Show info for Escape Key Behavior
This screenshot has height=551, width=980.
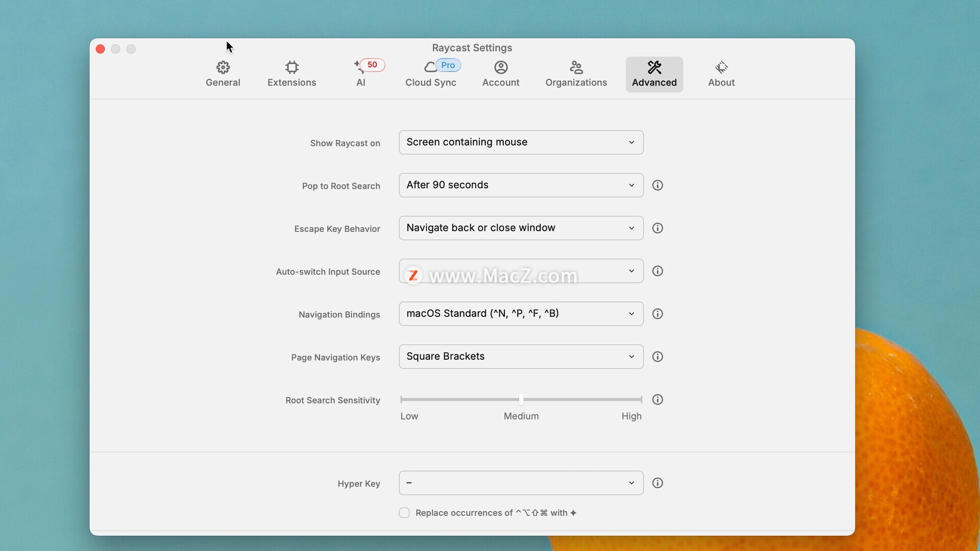tap(658, 228)
